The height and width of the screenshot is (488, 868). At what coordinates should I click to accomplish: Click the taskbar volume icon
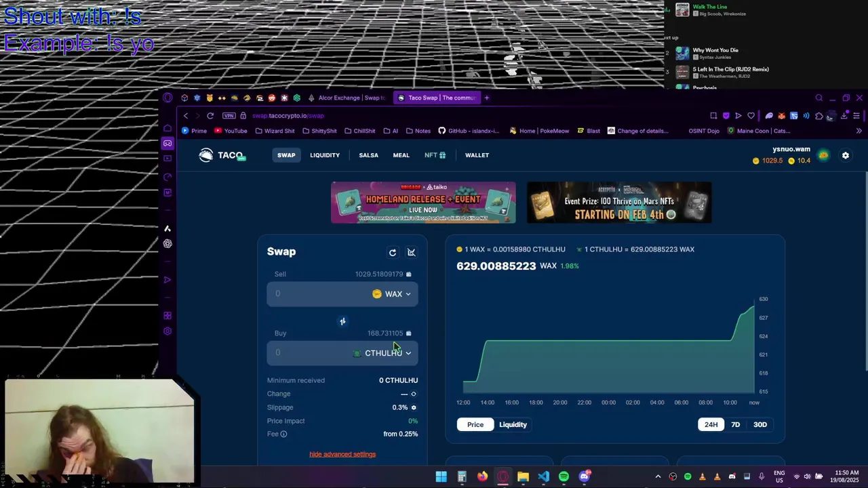[807, 476]
